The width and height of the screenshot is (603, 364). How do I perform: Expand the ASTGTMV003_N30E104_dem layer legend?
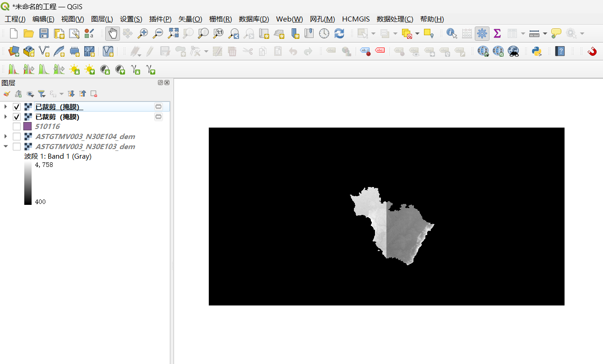tap(5, 136)
